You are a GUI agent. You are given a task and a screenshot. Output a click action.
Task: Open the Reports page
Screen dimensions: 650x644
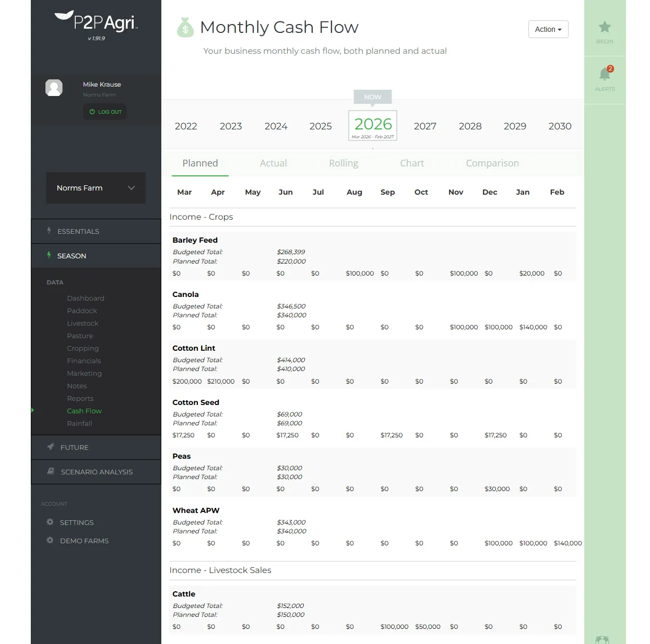[80, 398]
